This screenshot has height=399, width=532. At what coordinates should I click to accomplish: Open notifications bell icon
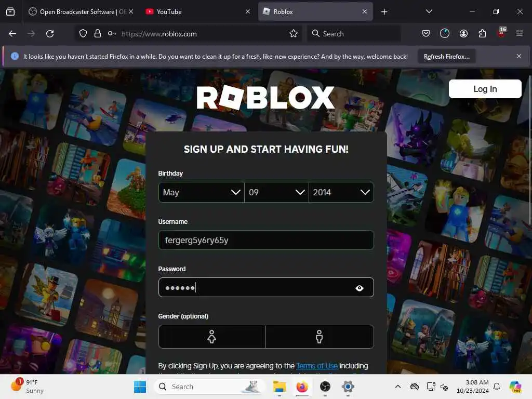coord(497,387)
